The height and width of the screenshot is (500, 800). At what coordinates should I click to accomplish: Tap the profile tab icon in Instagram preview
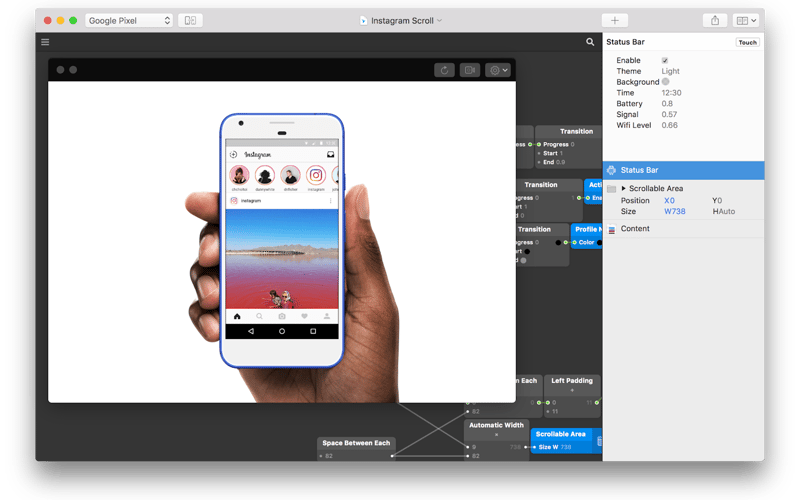327,316
